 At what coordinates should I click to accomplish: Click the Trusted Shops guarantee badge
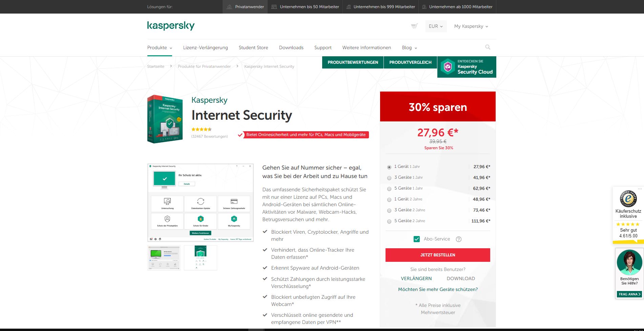628,198
